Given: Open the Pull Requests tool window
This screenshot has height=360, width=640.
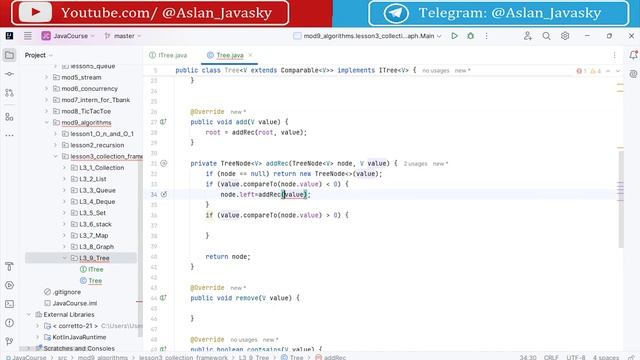Looking at the screenshot, I should (9, 93).
